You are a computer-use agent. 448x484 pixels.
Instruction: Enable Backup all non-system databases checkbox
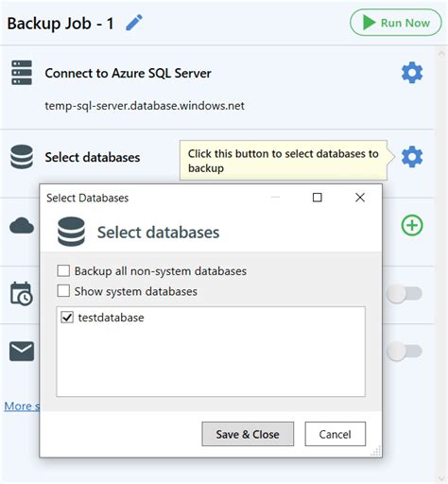tap(63, 270)
